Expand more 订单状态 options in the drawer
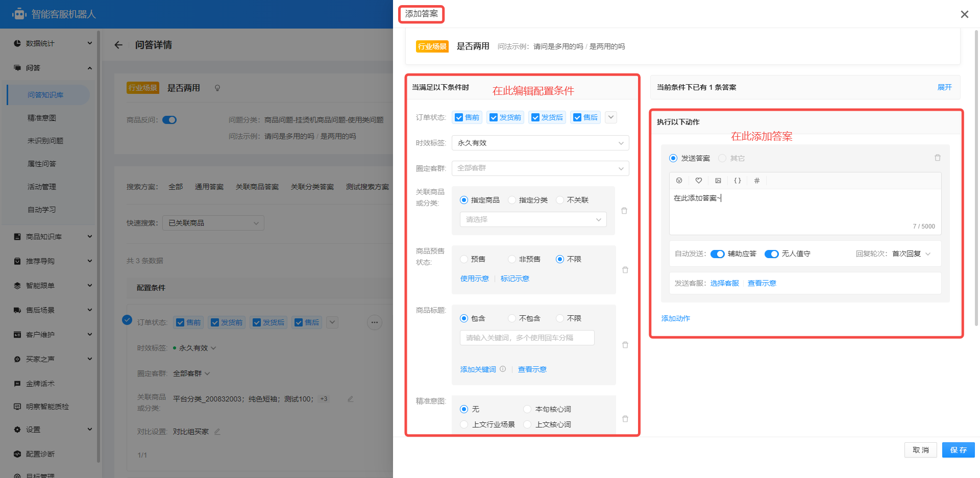The image size is (980, 478). click(611, 117)
